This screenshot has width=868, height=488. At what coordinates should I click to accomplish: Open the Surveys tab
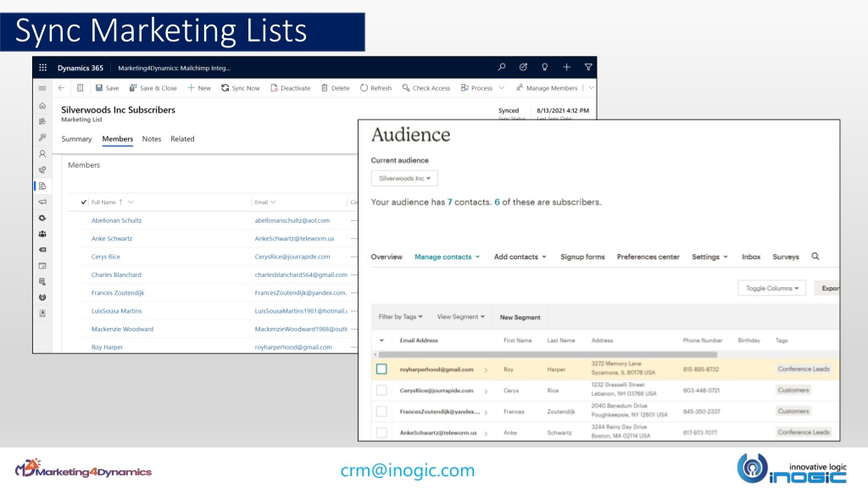[x=786, y=257]
